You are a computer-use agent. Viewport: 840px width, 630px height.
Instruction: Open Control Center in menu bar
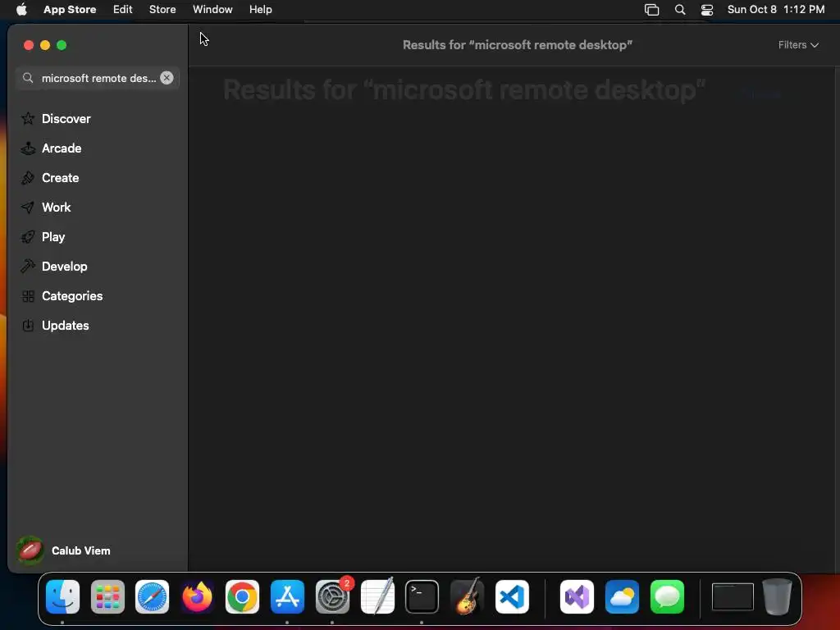point(707,10)
